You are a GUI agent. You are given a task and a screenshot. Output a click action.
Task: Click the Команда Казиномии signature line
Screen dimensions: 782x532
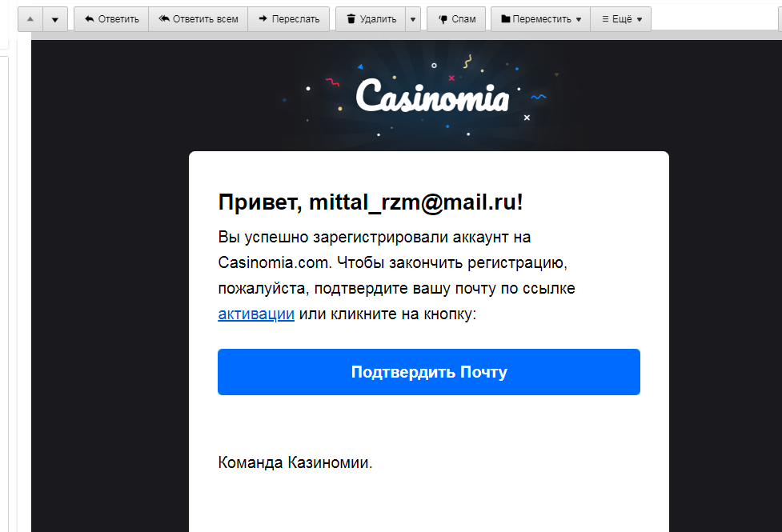click(x=295, y=462)
